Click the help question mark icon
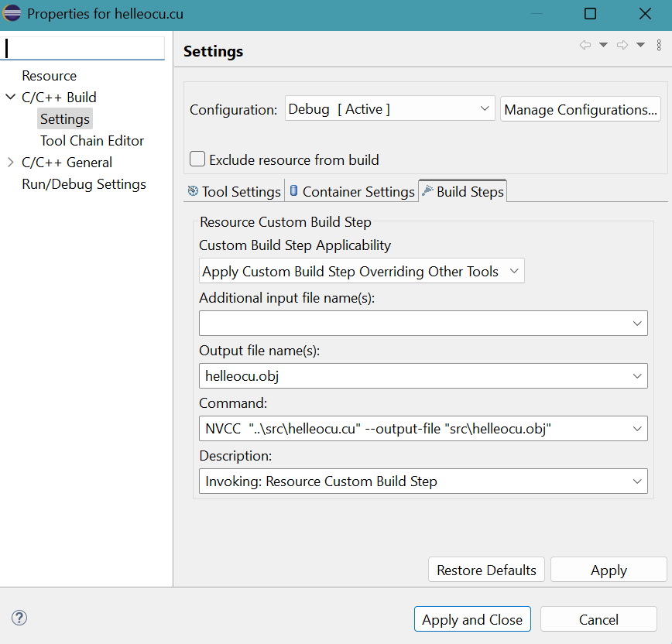Screen dimensions: 672x644 click(x=19, y=618)
